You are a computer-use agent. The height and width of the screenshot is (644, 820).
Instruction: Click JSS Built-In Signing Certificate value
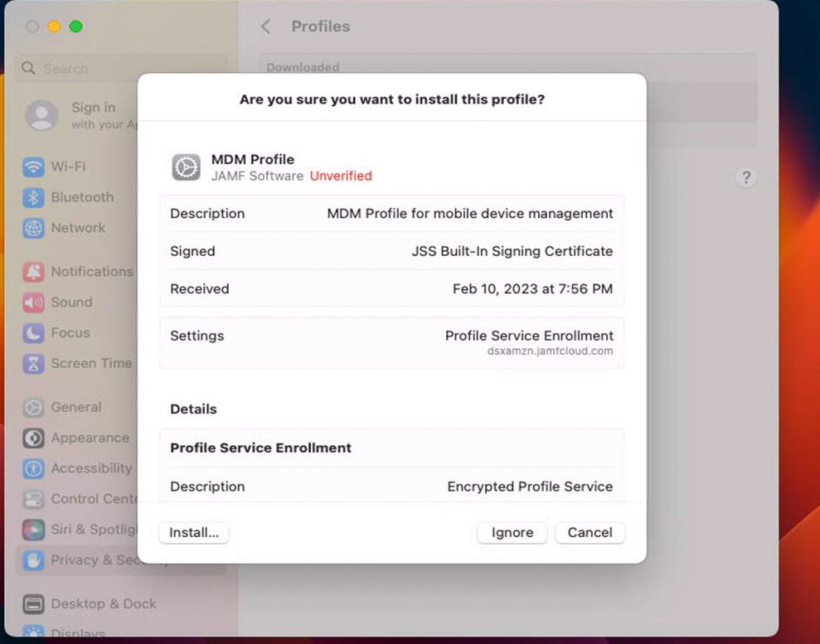point(512,251)
